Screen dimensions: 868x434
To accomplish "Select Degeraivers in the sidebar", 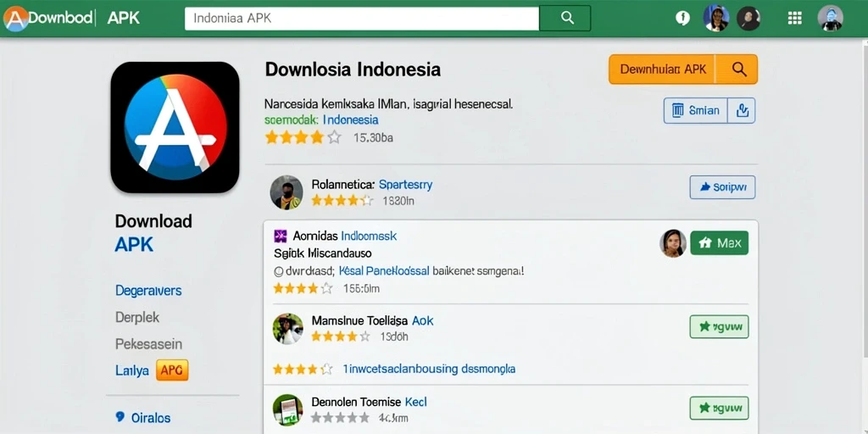I will tap(148, 291).
